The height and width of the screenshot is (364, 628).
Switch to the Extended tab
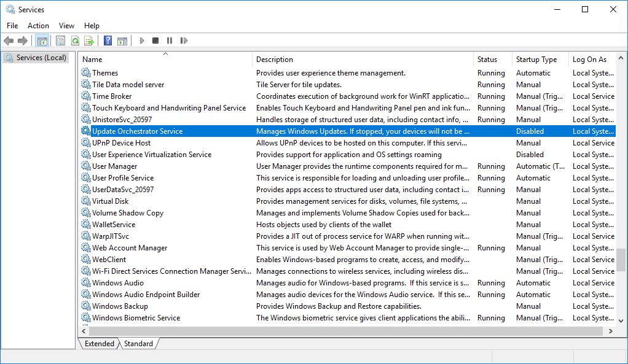pos(99,344)
